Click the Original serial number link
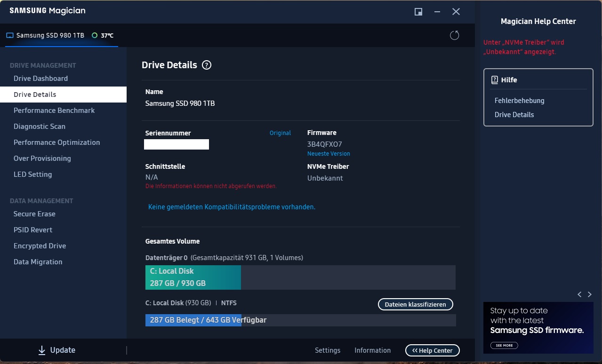This screenshot has height=364, width=602. pos(280,133)
